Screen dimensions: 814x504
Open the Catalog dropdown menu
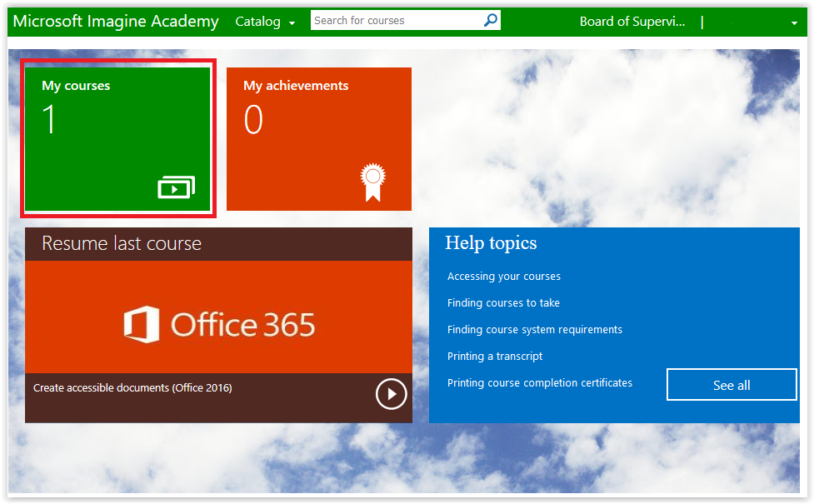[265, 22]
